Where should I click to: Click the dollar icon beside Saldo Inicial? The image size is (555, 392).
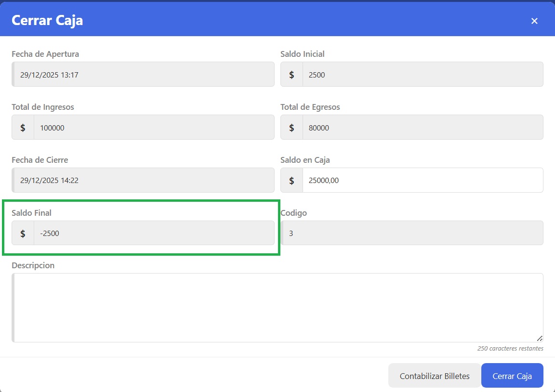(x=291, y=75)
